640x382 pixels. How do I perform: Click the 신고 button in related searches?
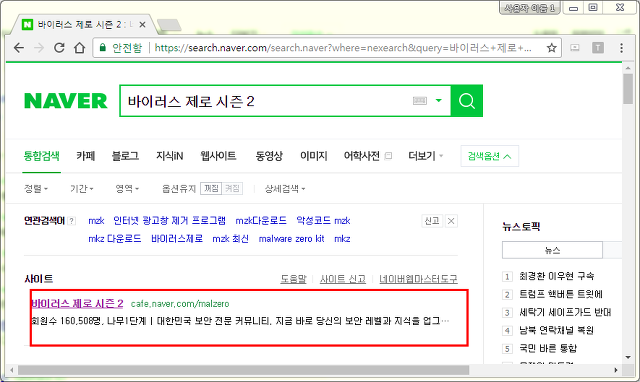point(432,221)
